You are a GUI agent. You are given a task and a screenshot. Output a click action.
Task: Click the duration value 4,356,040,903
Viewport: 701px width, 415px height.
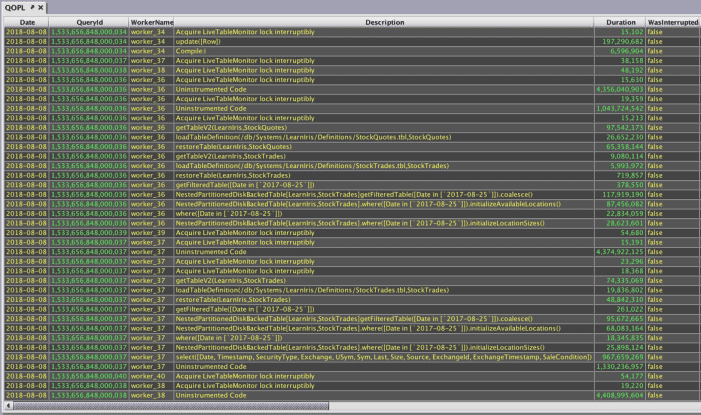(x=619, y=89)
